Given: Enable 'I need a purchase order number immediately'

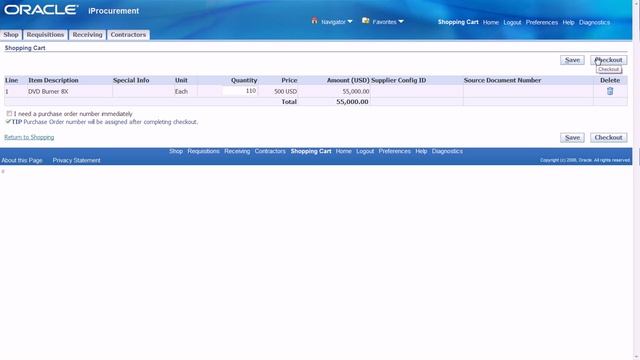Looking at the screenshot, I should [9, 113].
